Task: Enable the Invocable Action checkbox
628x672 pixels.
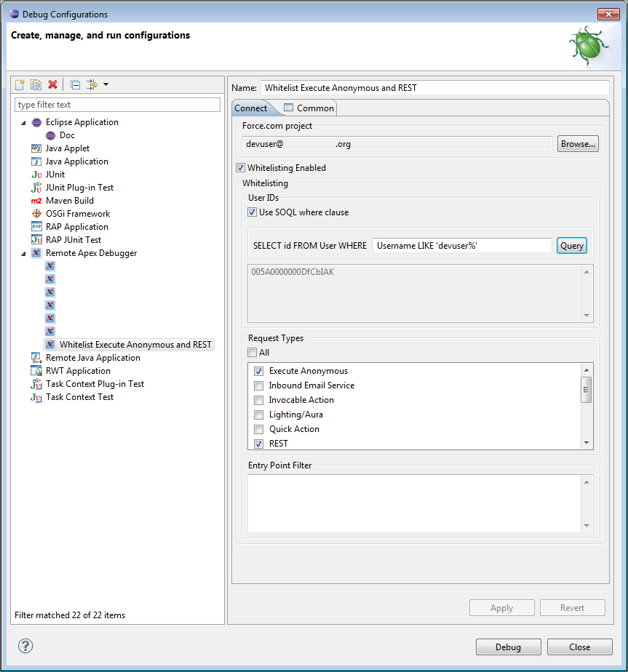Action: click(258, 400)
